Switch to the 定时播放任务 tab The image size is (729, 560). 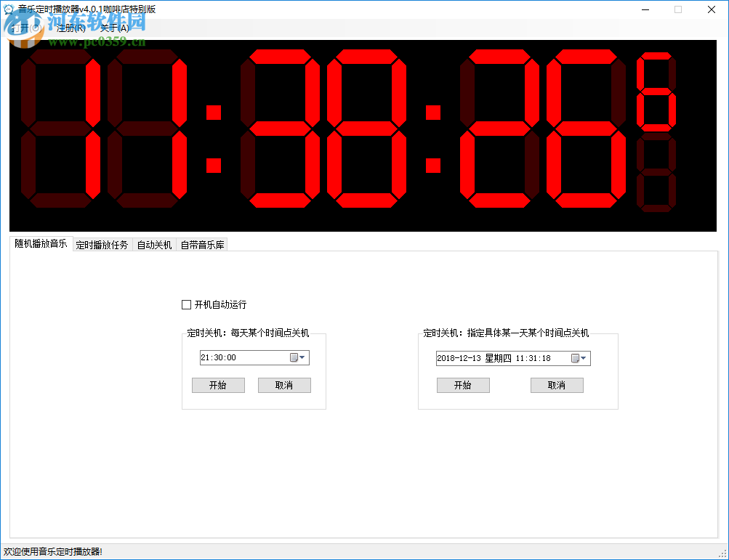tap(102, 244)
